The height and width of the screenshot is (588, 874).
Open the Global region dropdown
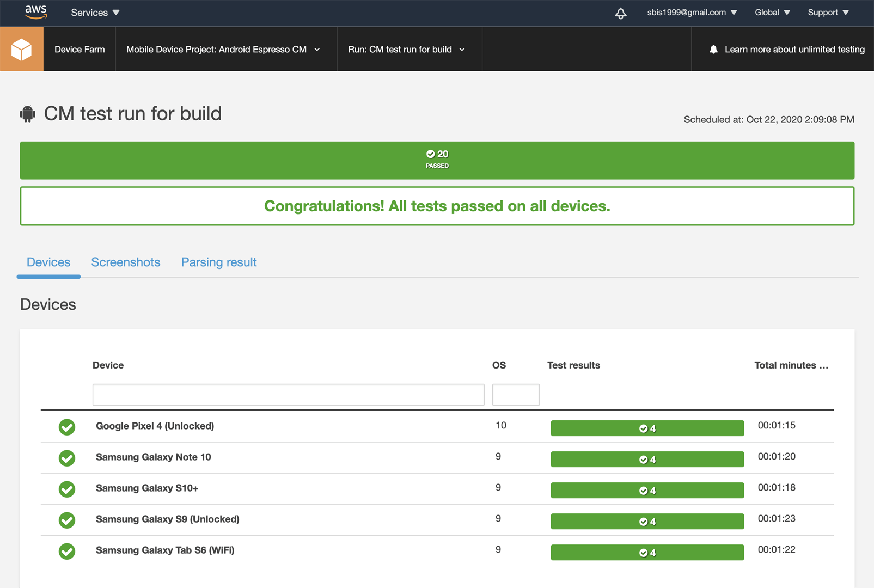(772, 13)
